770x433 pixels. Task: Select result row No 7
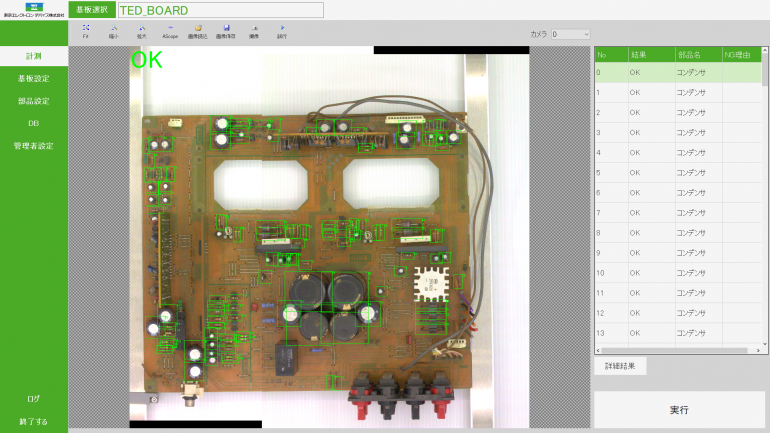click(x=678, y=213)
